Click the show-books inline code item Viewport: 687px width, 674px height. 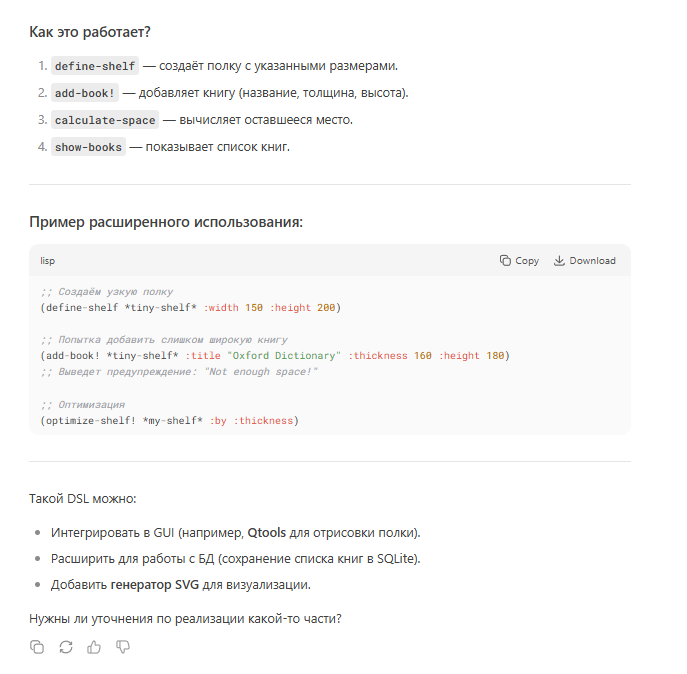(x=88, y=147)
